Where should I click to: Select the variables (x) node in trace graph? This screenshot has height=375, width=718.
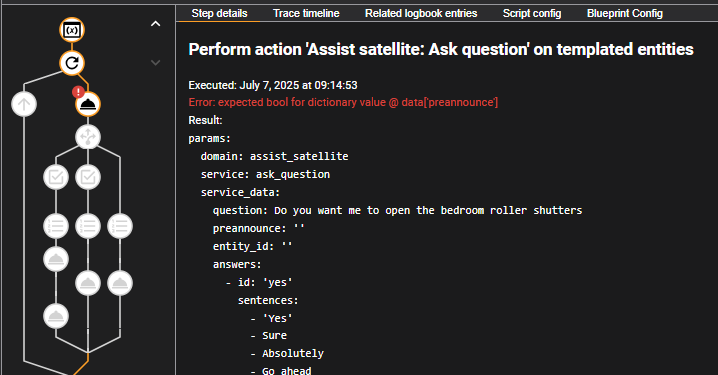(x=72, y=30)
